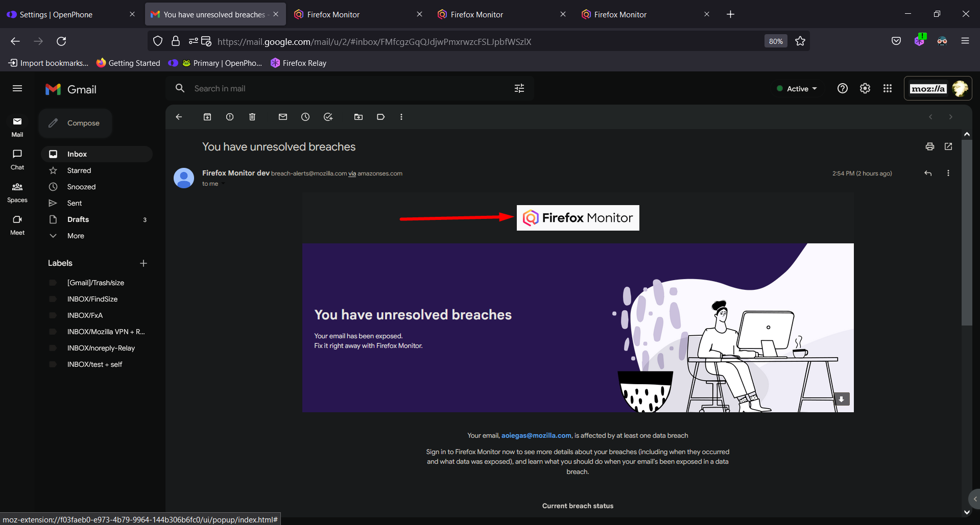Screen dimensions: 980x525
Task: Print the email conversation
Action: (x=930, y=146)
